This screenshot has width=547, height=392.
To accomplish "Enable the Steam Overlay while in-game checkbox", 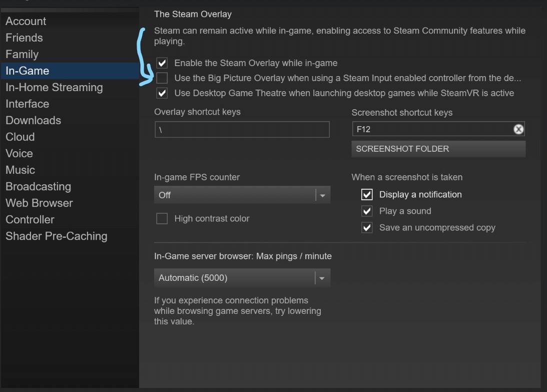I will pyautogui.click(x=162, y=63).
